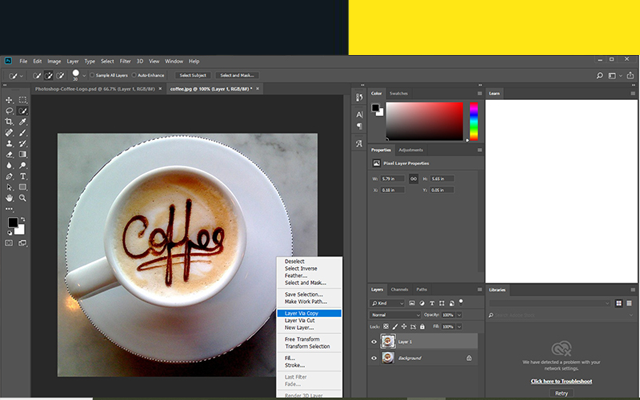
Task: Expand the layer Kind filter dropdown
Action: [x=390, y=302]
